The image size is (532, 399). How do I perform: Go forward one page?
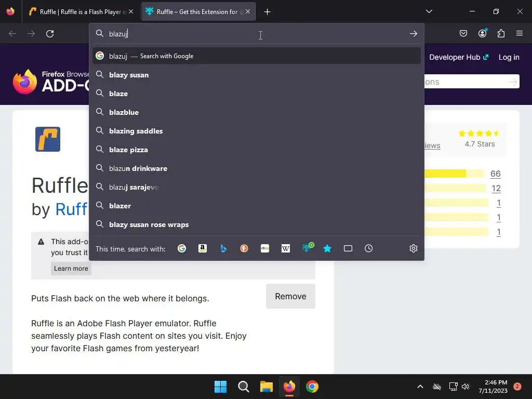tap(31, 34)
